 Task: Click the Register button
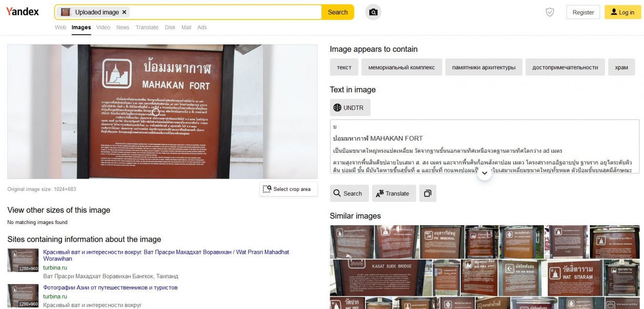pos(583,12)
